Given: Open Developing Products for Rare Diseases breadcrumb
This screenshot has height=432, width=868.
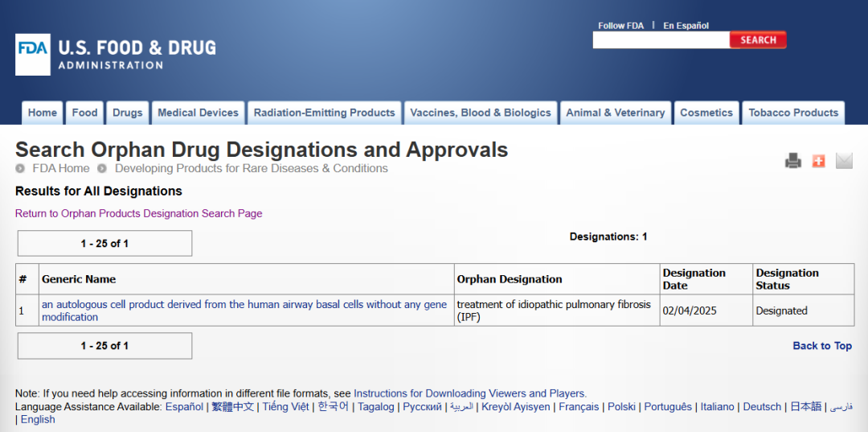Looking at the screenshot, I should [x=251, y=168].
